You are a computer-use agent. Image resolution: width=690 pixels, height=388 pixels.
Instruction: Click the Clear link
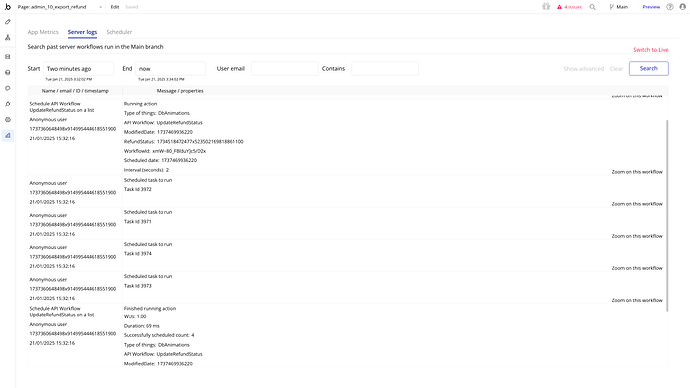point(616,69)
